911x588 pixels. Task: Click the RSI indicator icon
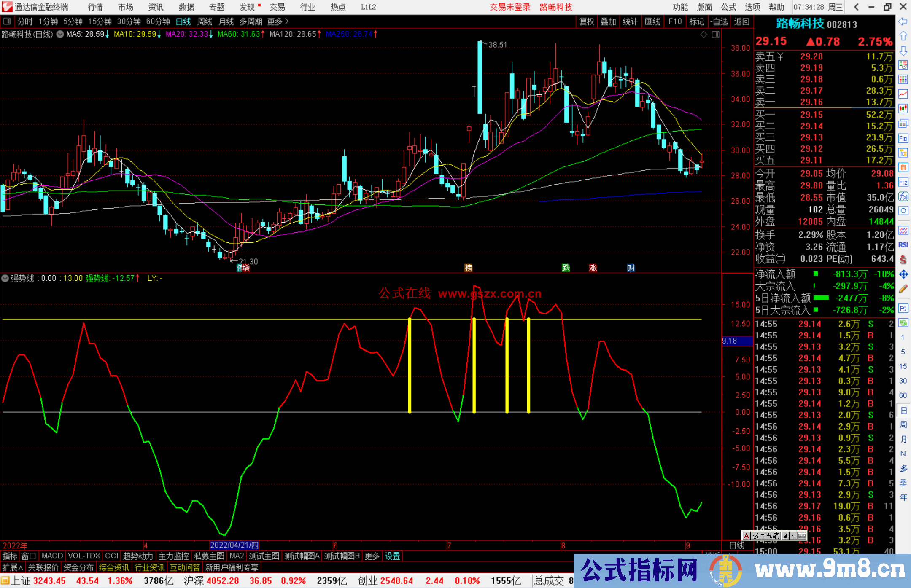point(903,245)
